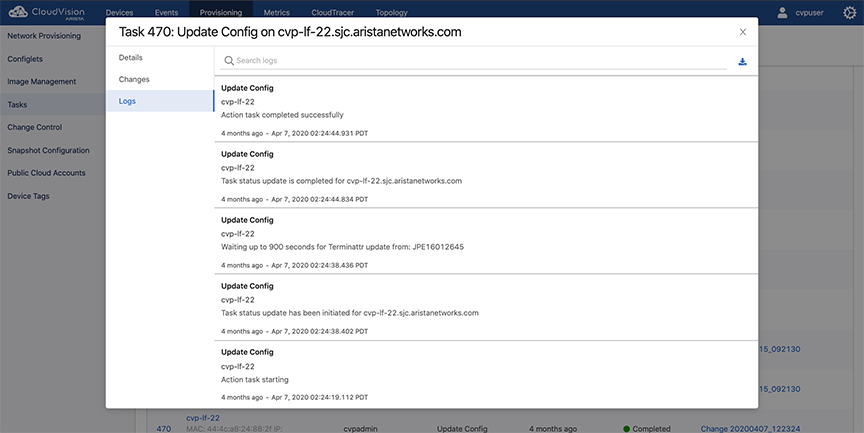Open the CloudTracer tab
Image resolution: width=864 pixels, height=433 pixels.
pos(332,12)
